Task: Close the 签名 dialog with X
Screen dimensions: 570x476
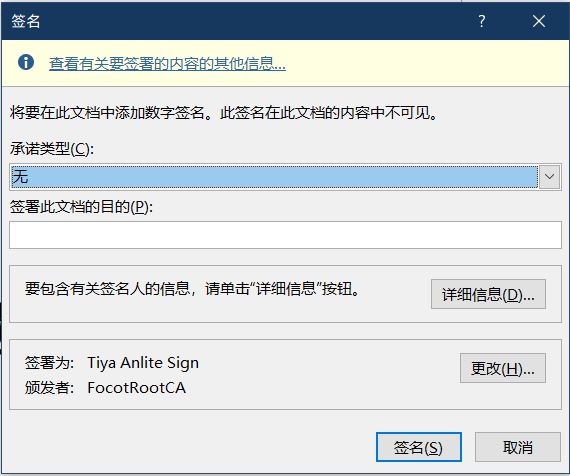Action: (539, 21)
